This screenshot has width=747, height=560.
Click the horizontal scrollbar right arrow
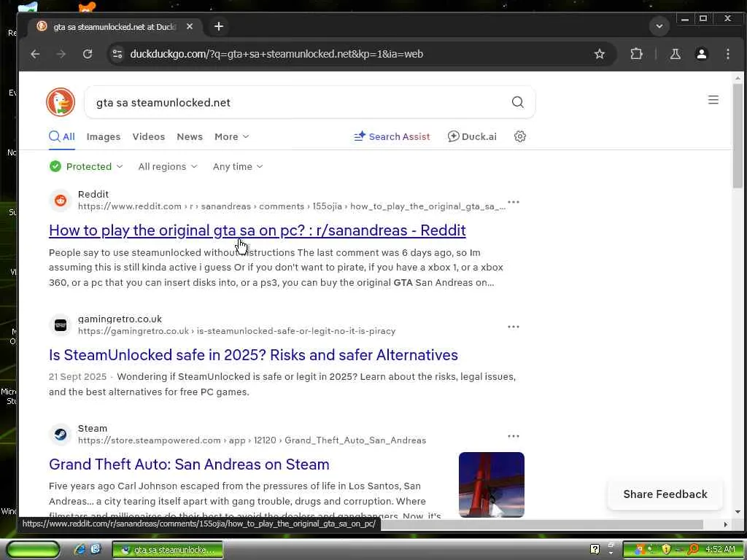pyautogui.click(x=725, y=524)
